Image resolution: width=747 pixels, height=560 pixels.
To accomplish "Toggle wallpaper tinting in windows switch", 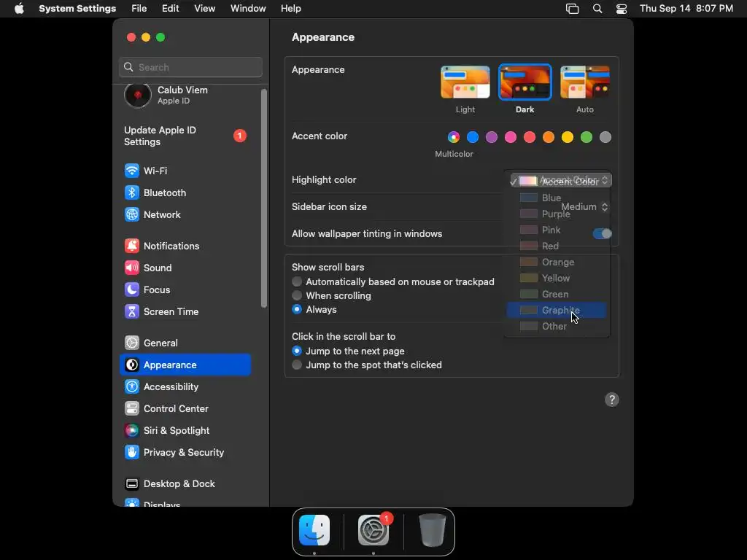I will (602, 233).
